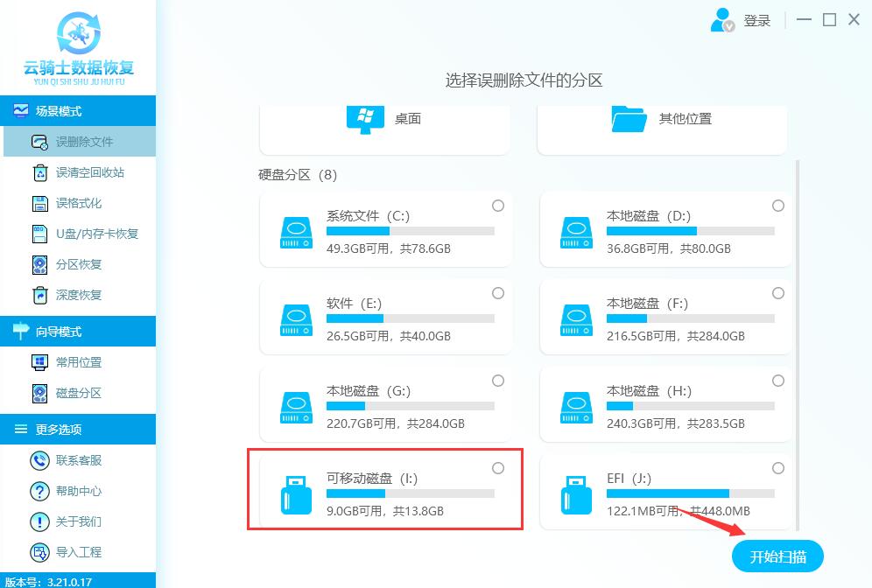Click the 硬盘分区 (8) heading text
Screen dimensions: 872x588
click(298, 175)
